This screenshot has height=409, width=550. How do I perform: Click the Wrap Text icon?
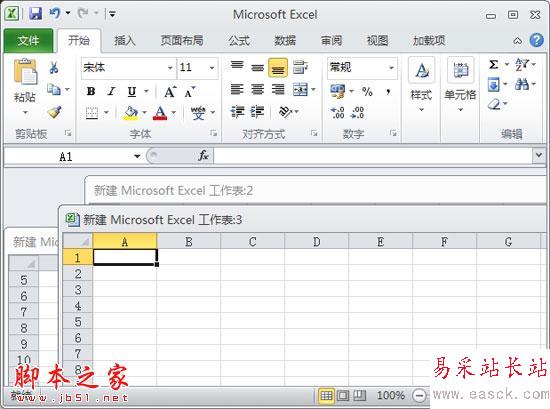(x=300, y=67)
